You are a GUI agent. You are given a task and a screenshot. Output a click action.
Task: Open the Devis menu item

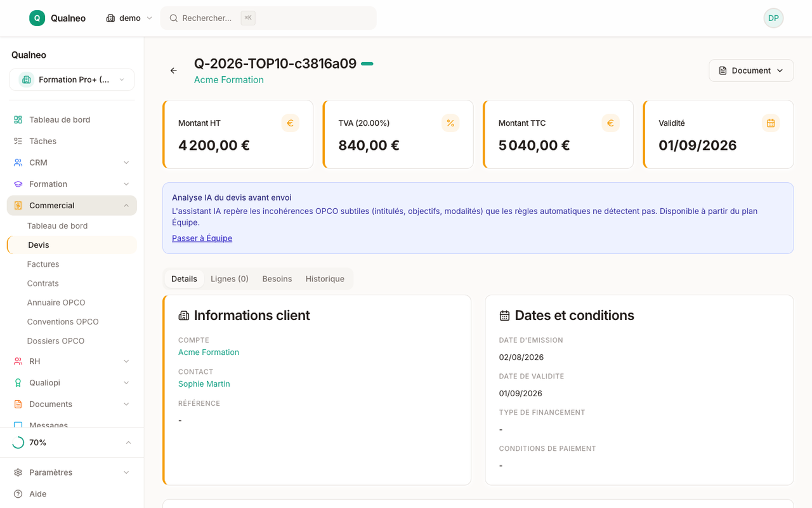click(72, 245)
